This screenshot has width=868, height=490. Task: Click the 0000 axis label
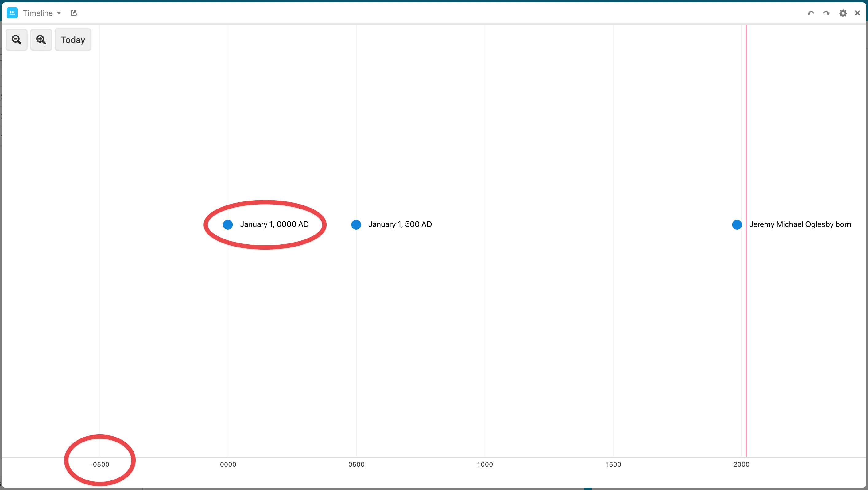(x=228, y=465)
